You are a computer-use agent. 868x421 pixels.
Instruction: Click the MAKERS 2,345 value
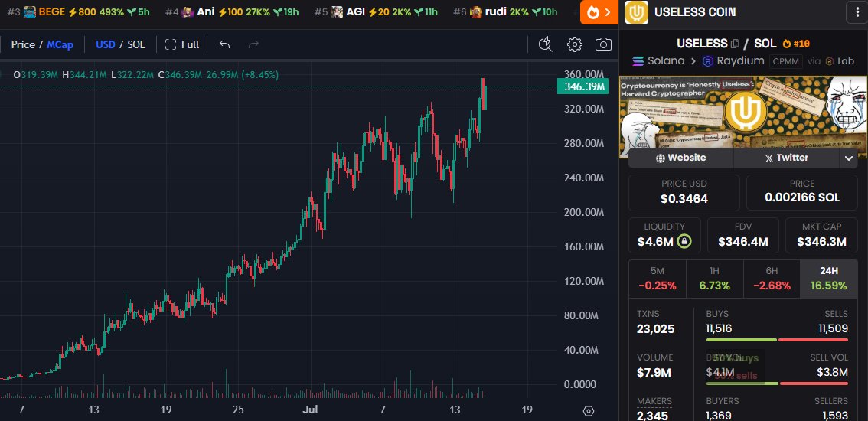pyautogui.click(x=652, y=416)
